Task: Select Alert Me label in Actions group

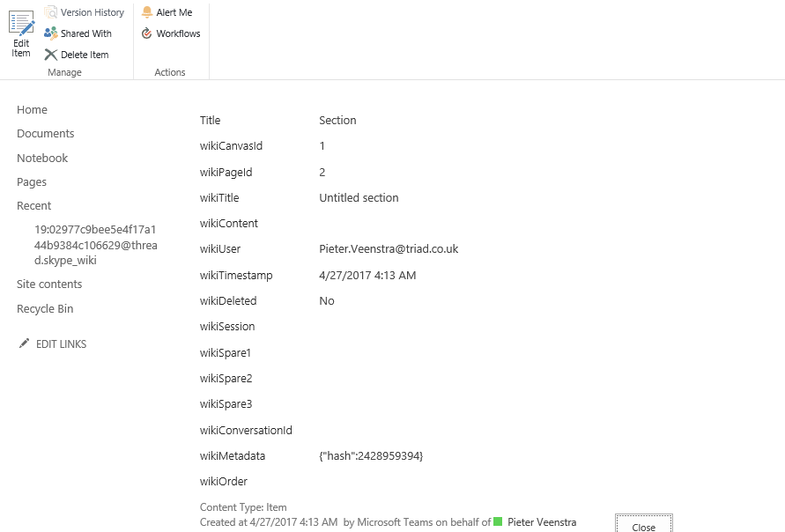Action: click(x=174, y=12)
